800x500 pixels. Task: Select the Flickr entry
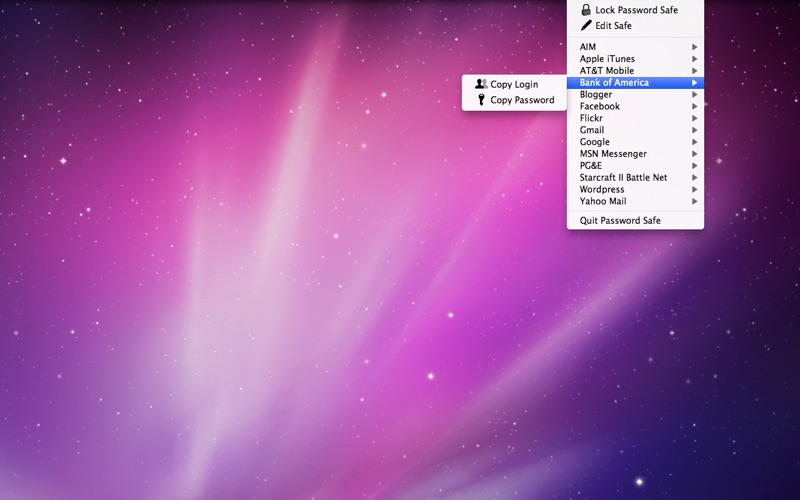coord(591,118)
